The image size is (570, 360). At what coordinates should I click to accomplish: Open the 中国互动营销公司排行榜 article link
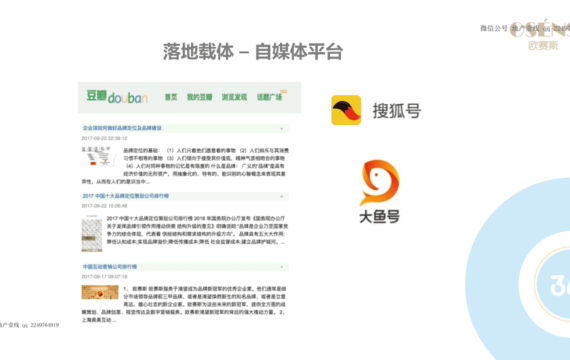[110, 267]
